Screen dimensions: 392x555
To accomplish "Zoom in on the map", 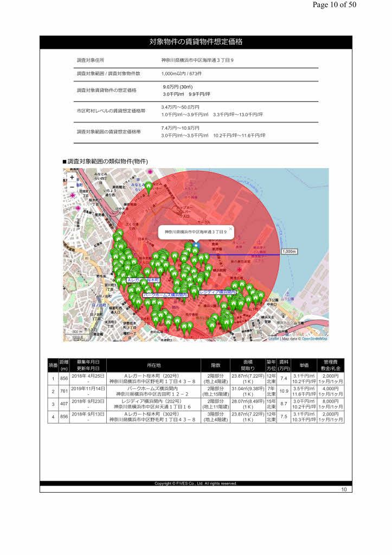I will pyautogui.click(x=72, y=177).
